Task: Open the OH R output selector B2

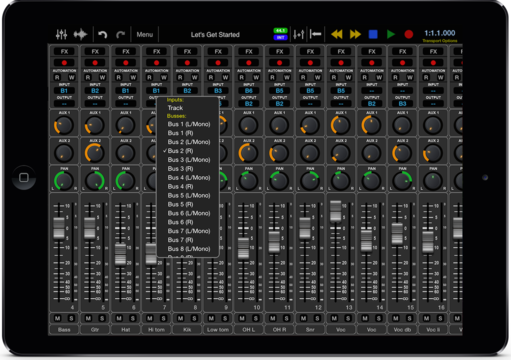Action: coord(279,104)
